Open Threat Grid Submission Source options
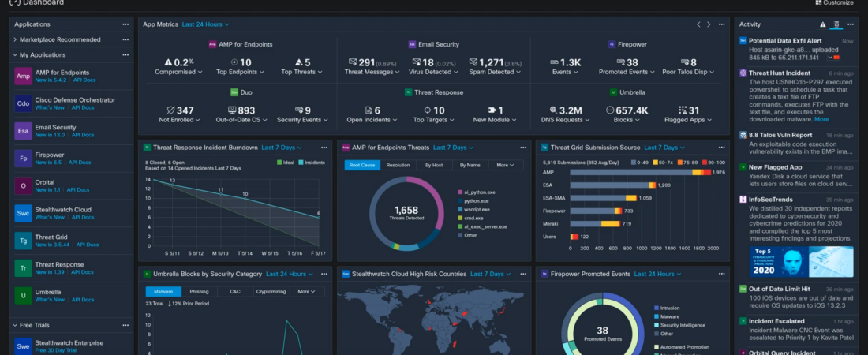 coord(721,148)
